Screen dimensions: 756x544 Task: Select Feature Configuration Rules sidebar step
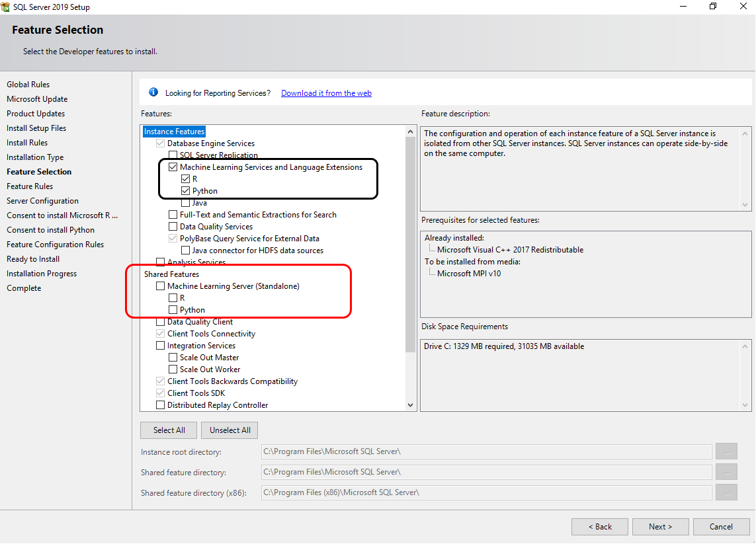pyautogui.click(x=56, y=245)
